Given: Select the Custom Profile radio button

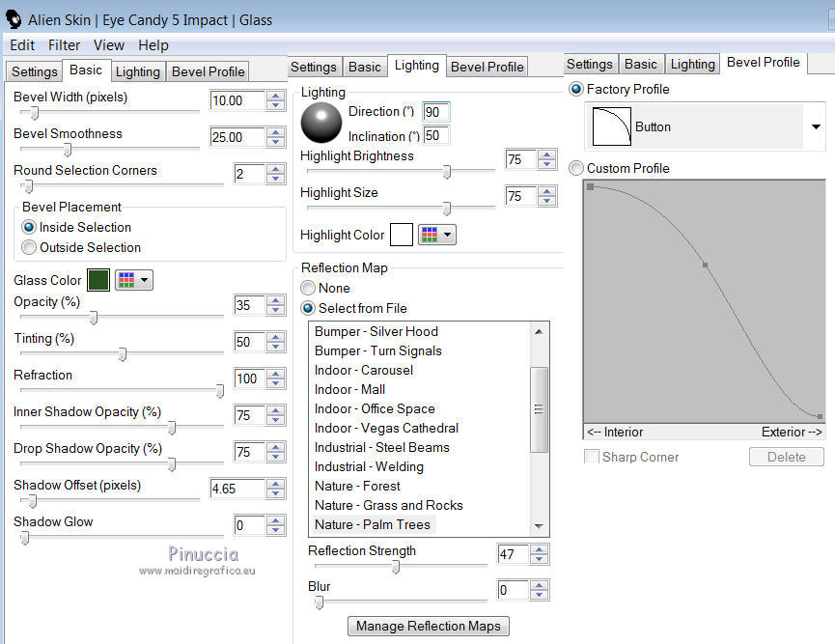Looking at the screenshot, I should 575,168.
